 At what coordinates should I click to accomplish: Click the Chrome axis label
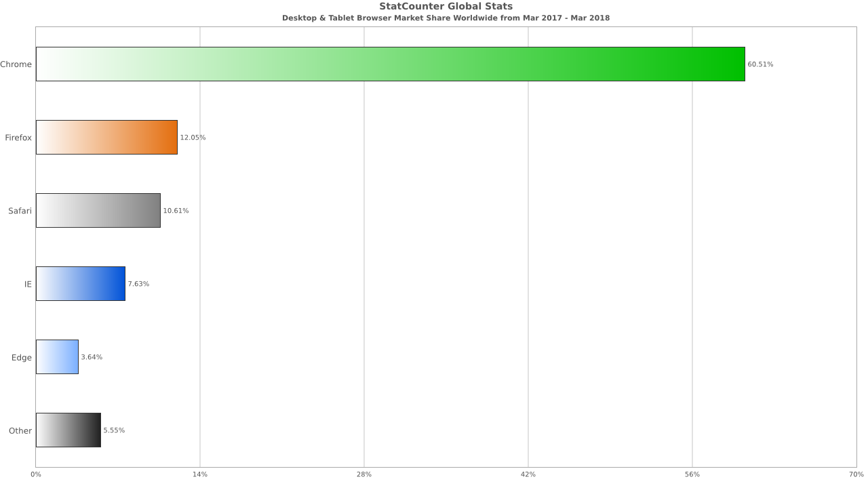tap(16, 64)
